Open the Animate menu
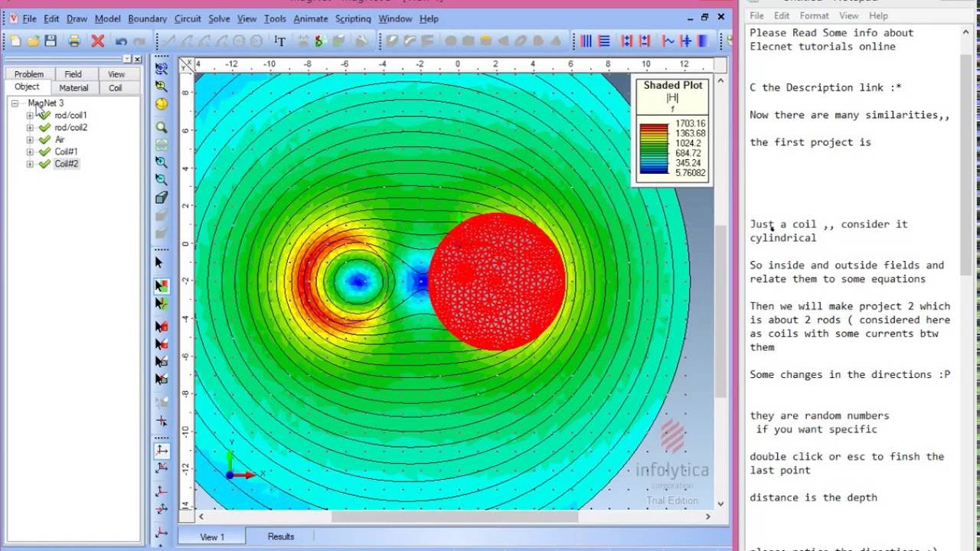980x551 pixels. click(311, 18)
